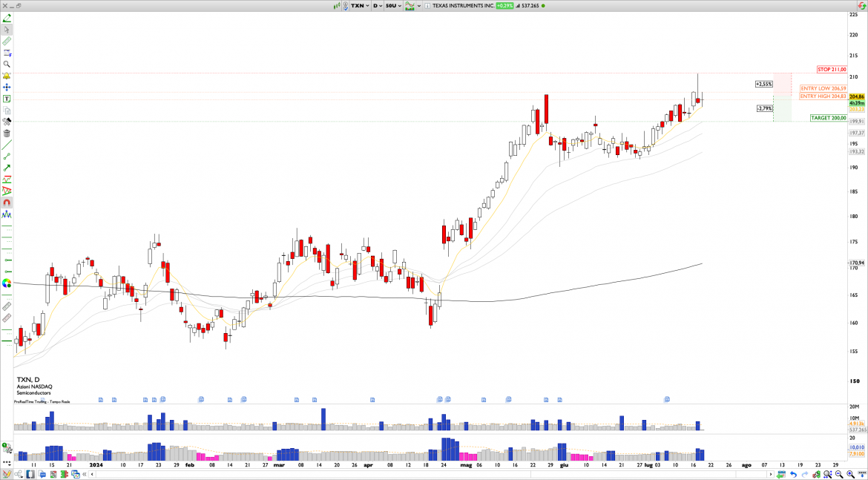The image size is (868, 480).
Task: Expand the D timeframe dropdown
Action: pos(378,5)
